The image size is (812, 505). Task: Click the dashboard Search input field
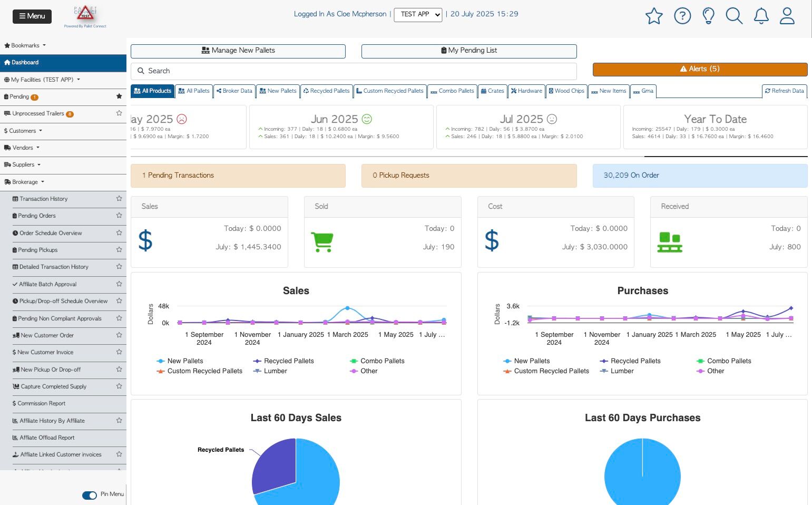(x=354, y=71)
